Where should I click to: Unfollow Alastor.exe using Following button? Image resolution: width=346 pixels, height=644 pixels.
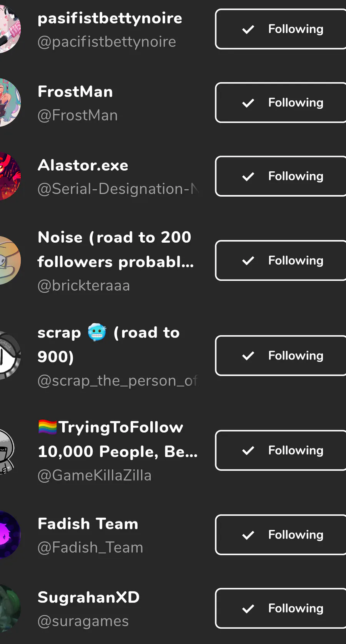[x=281, y=176]
